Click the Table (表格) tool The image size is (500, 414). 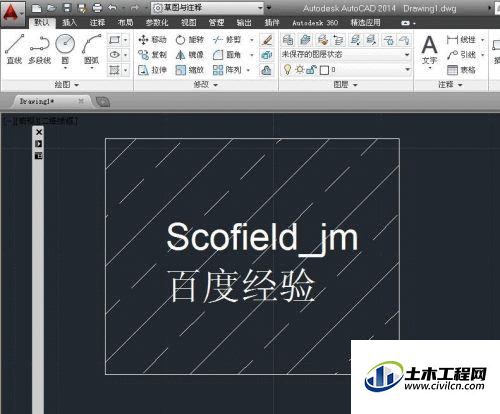pos(461,70)
